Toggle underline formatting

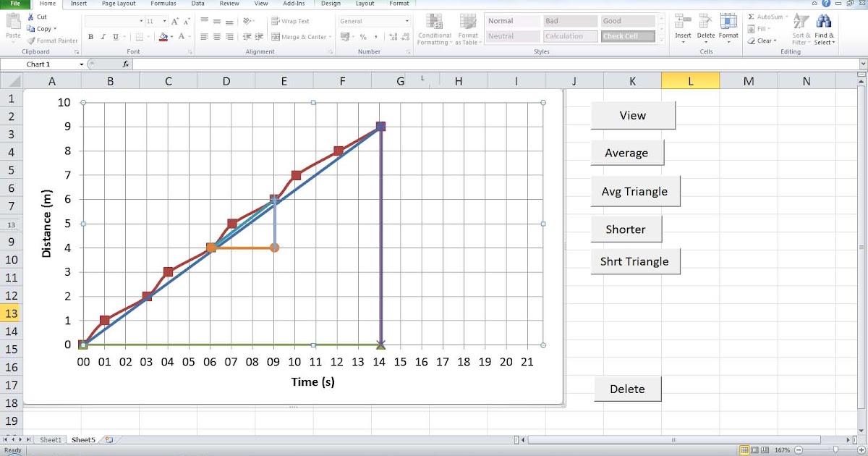pyautogui.click(x=114, y=35)
